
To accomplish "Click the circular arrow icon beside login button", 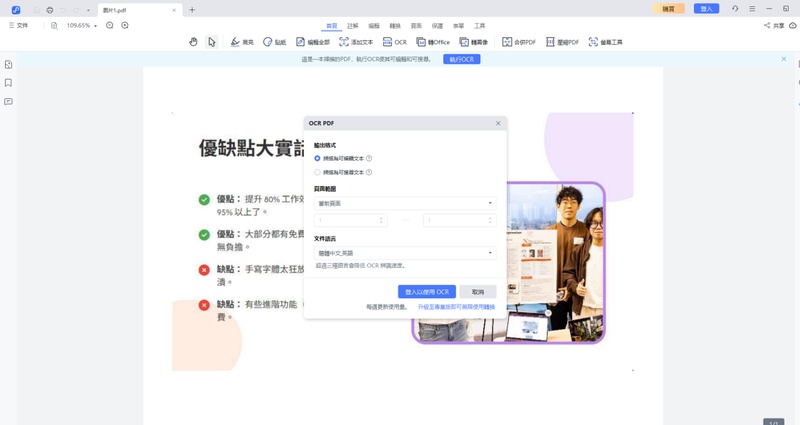I will pos(735,9).
